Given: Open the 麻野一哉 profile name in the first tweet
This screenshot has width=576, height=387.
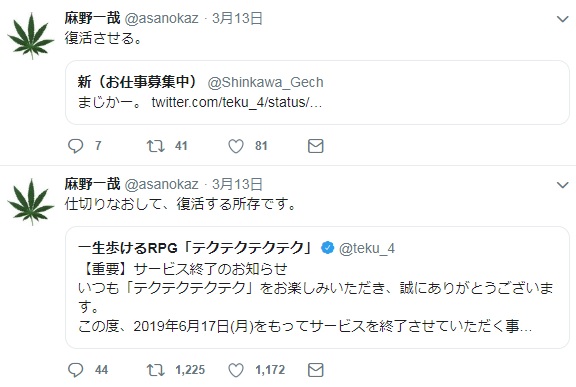Looking at the screenshot, I should pos(93,18).
